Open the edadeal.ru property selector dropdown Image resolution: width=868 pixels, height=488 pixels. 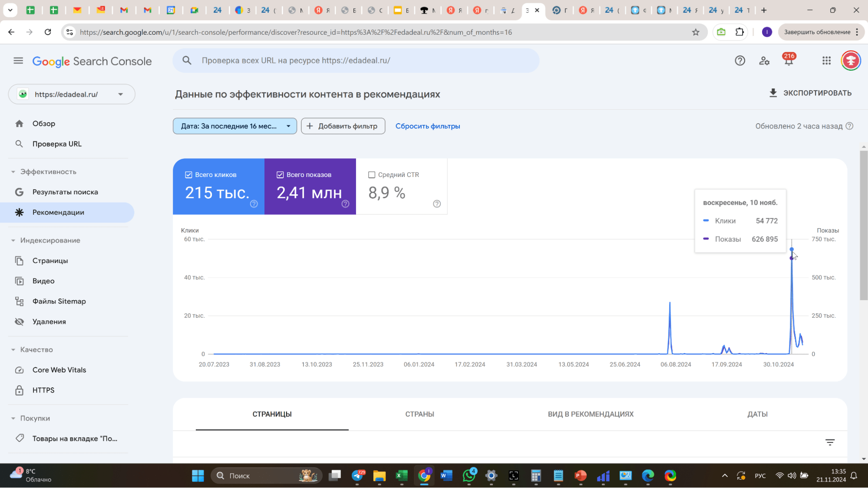click(72, 94)
